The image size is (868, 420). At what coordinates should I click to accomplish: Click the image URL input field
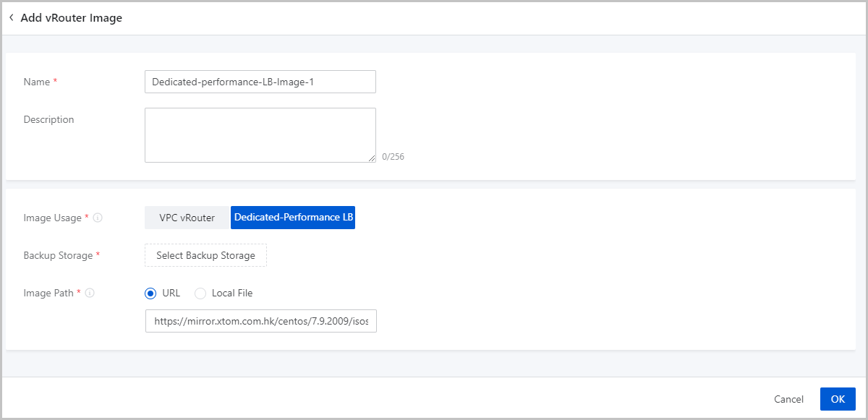point(260,321)
